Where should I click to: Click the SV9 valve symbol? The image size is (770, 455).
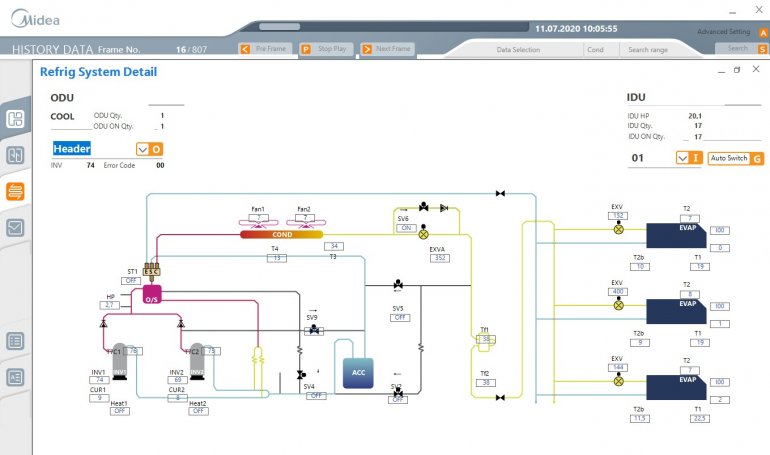pyautogui.click(x=314, y=330)
